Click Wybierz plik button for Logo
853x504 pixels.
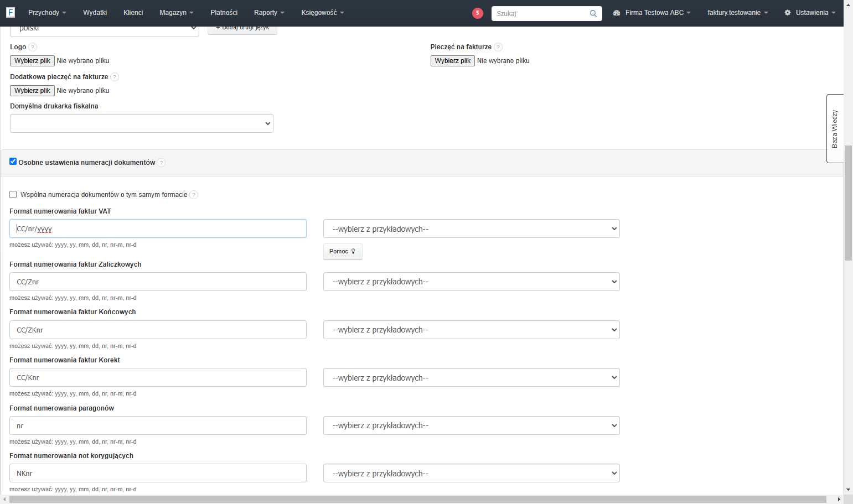(x=33, y=61)
